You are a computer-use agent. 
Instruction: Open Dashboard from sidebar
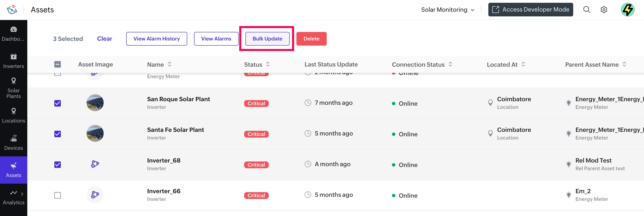(13, 34)
